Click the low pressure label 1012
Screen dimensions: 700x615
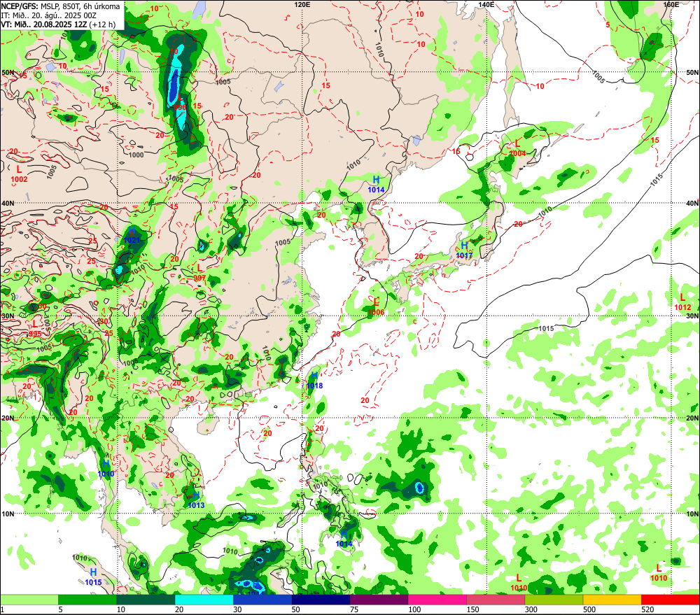click(682, 307)
